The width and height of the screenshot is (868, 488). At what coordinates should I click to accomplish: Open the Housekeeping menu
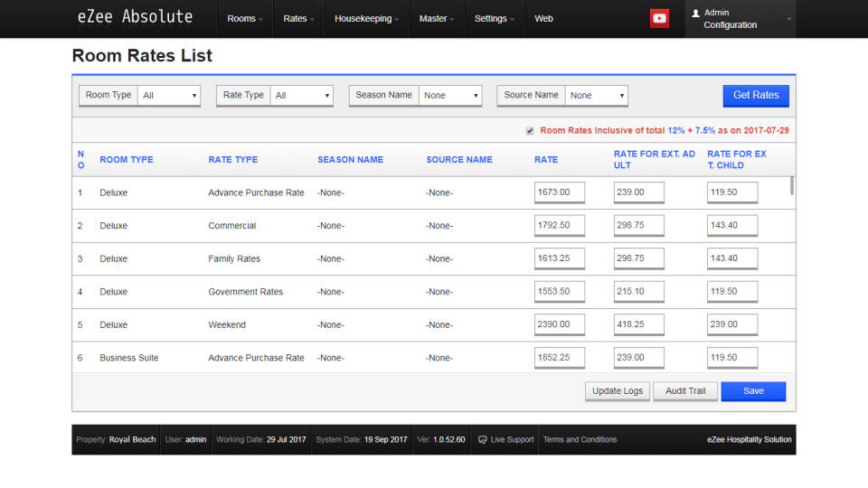366,19
